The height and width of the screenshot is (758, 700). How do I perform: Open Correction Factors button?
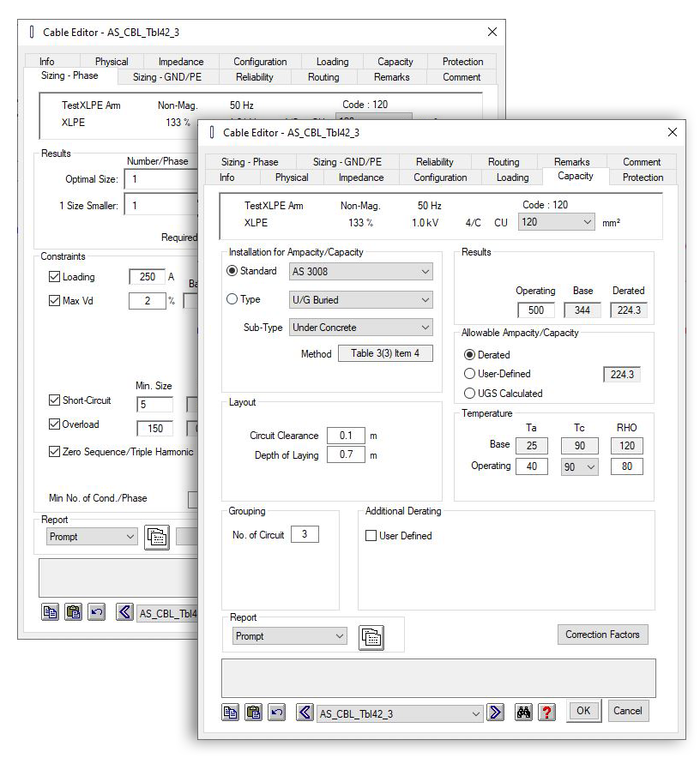pyautogui.click(x=602, y=635)
